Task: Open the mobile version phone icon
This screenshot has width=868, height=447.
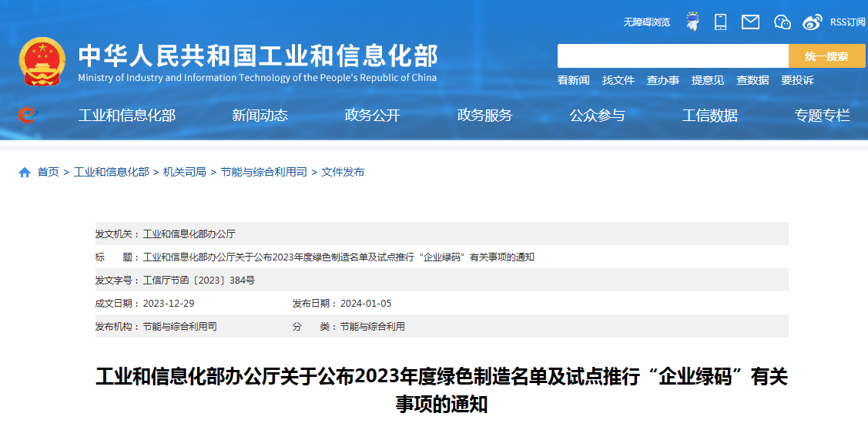Action: click(x=720, y=22)
